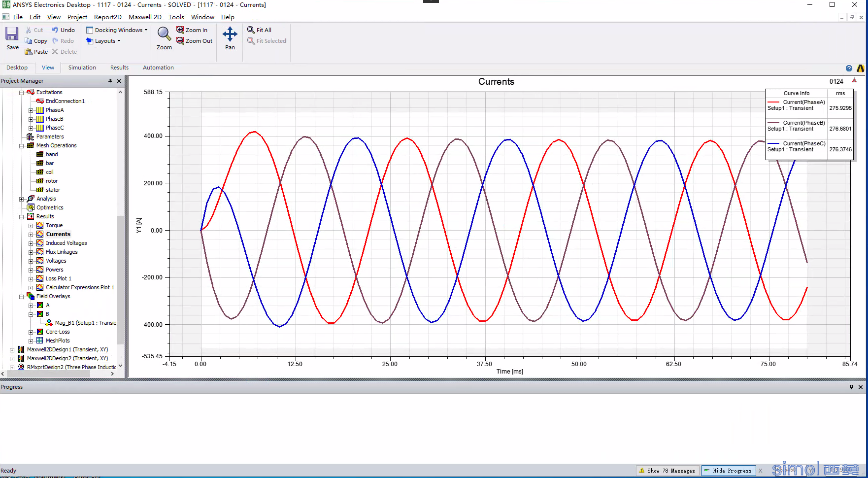
Task: Open the Layouts dropdown
Action: [x=103, y=41]
